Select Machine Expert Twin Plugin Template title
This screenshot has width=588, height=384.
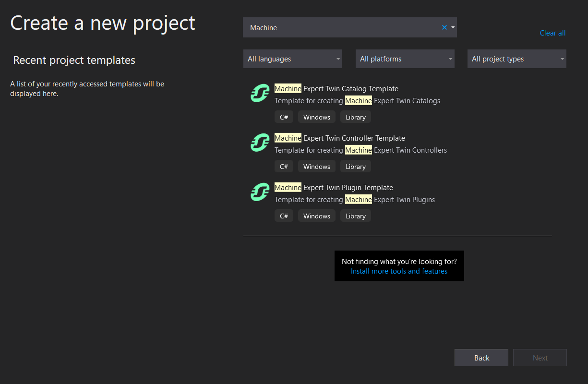(334, 188)
